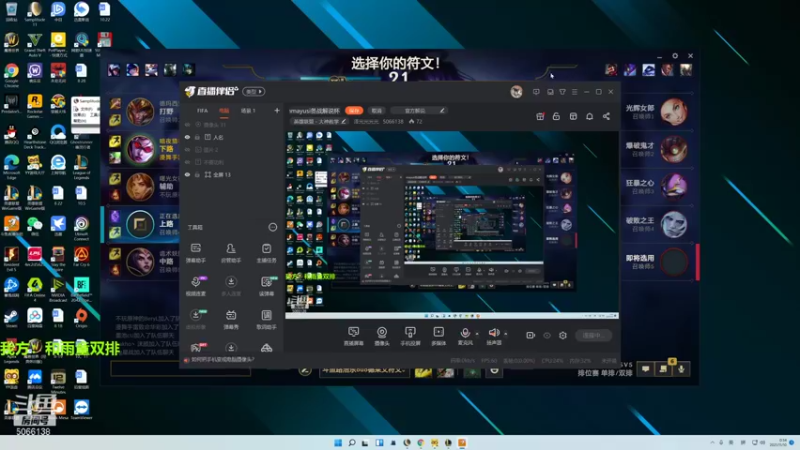Image resolution: width=800 pixels, height=450 pixels.
Task: Open the hamburger menu in streaming app title bar
Action: [574, 92]
